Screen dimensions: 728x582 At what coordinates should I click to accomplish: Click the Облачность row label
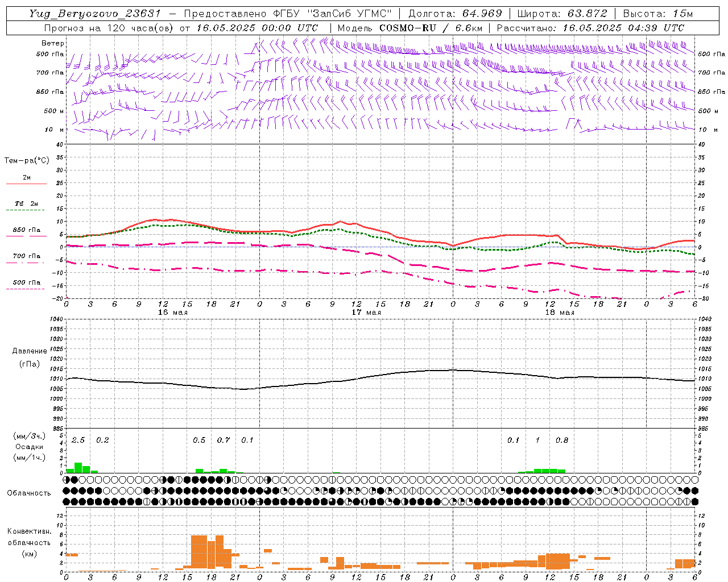pyautogui.click(x=29, y=493)
